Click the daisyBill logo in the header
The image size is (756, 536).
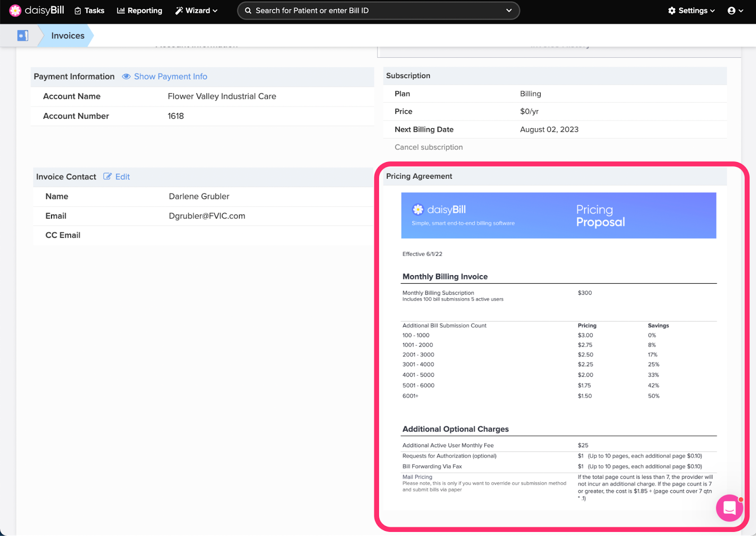[36, 10]
